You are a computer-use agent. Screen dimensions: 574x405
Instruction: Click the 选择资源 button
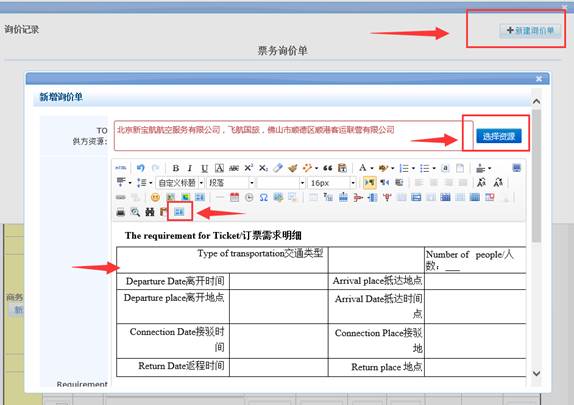[499, 136]
